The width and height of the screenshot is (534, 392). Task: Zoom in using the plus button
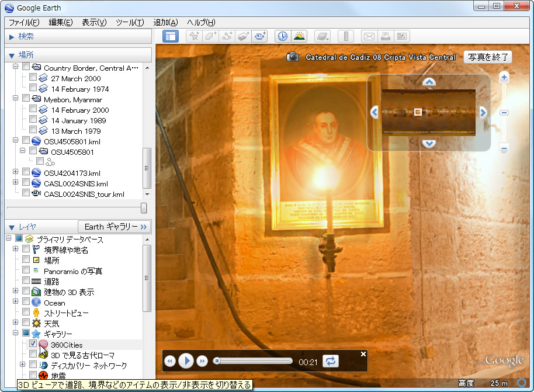[504, 77]
